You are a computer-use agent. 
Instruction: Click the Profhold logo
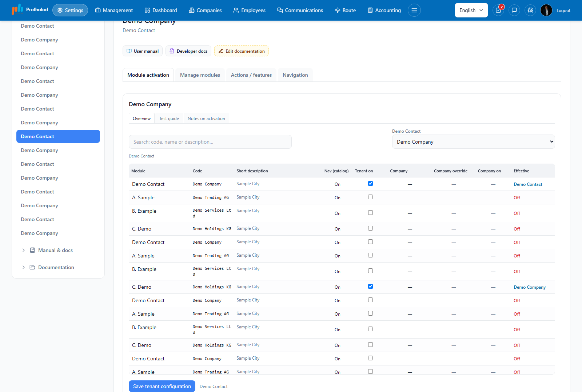coord(30,9)
